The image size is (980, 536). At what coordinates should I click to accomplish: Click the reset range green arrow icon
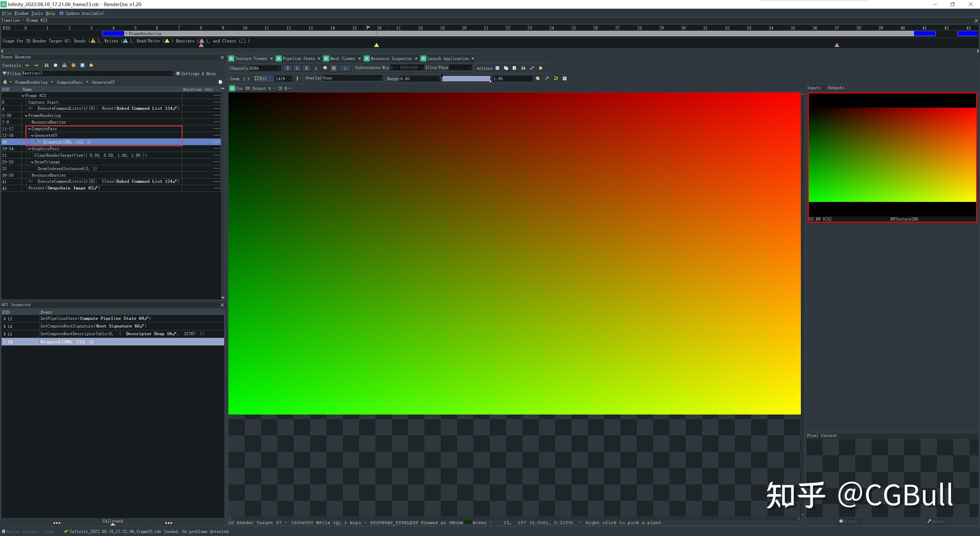click(x=555, y=79)
